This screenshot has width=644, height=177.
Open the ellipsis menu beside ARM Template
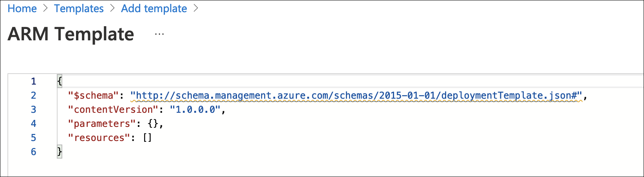click(159, 34)
